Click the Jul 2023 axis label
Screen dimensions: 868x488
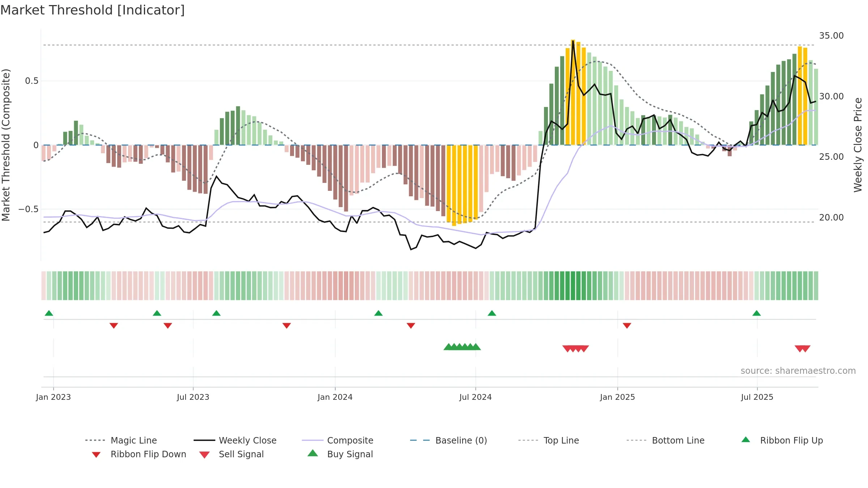point(193,397)
